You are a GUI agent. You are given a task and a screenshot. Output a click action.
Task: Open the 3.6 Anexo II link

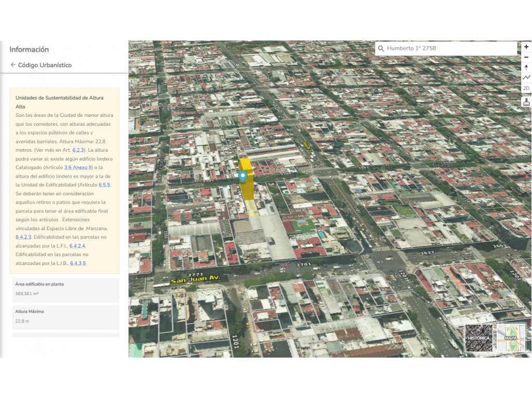pos(78,167)
